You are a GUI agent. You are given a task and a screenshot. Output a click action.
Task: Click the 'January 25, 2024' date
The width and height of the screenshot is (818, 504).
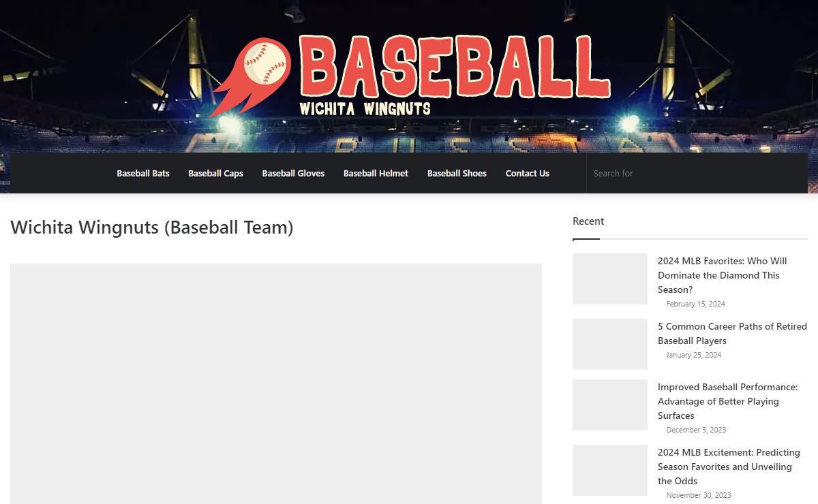pos(693,355)
